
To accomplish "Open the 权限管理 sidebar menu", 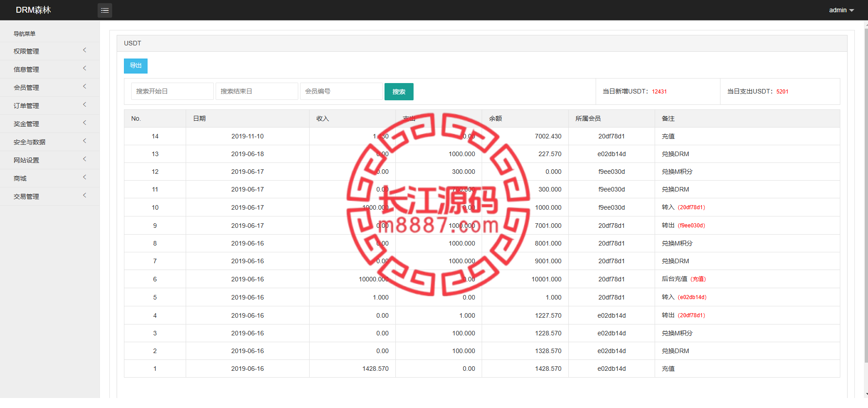I will tap(49, 51).
